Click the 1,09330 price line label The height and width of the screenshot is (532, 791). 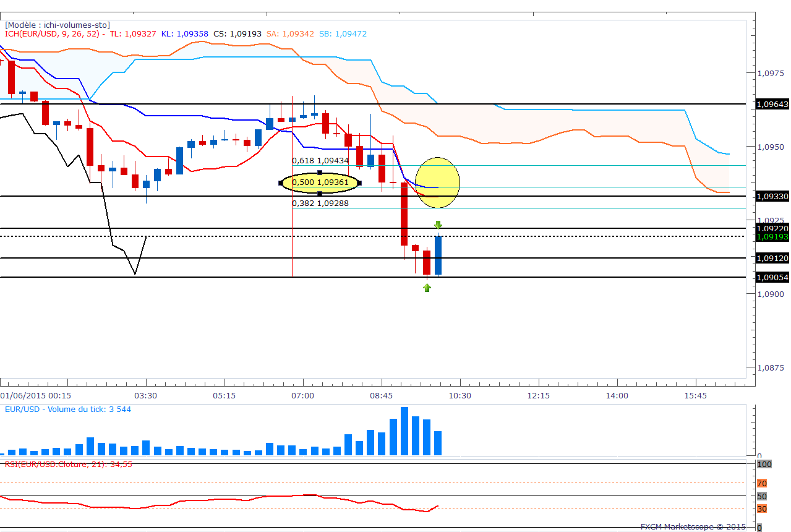[772, 196]
